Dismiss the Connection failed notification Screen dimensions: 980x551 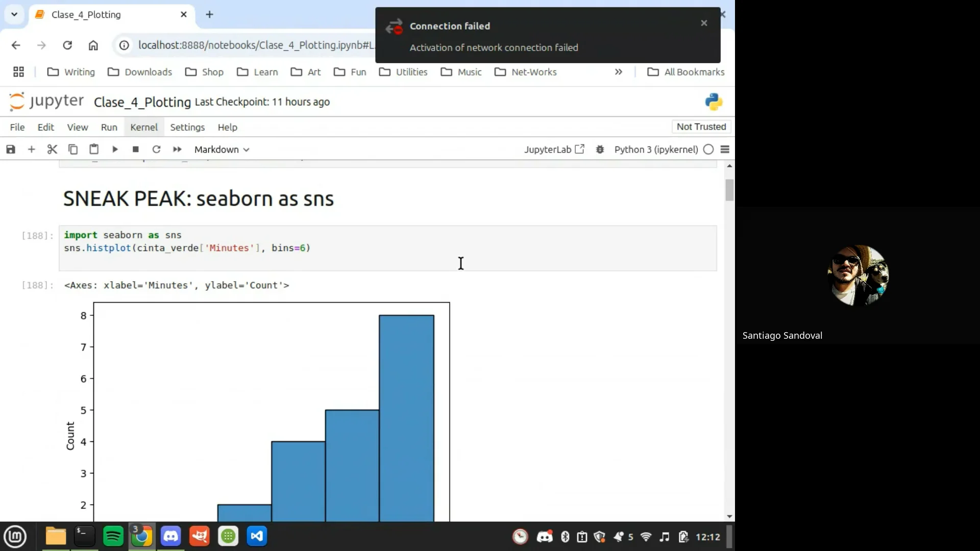703,23
